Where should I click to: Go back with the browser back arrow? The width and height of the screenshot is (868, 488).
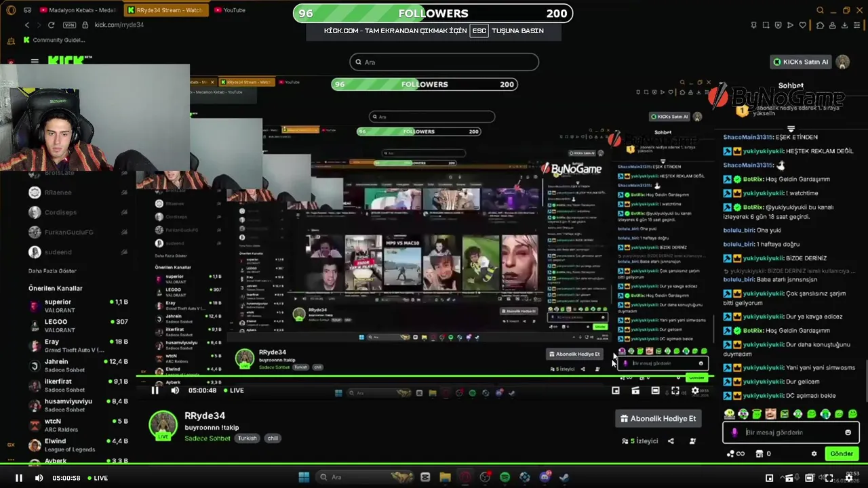point(27,25)
